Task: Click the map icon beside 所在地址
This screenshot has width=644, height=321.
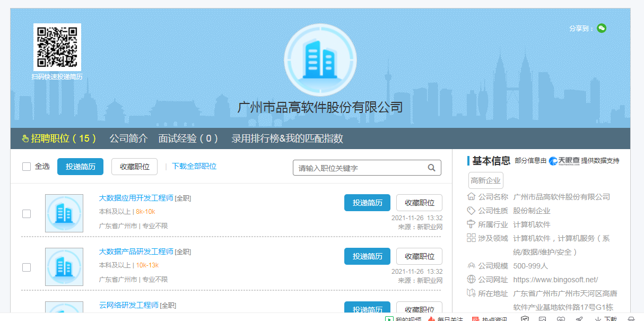Action: (x=471, y=293)
